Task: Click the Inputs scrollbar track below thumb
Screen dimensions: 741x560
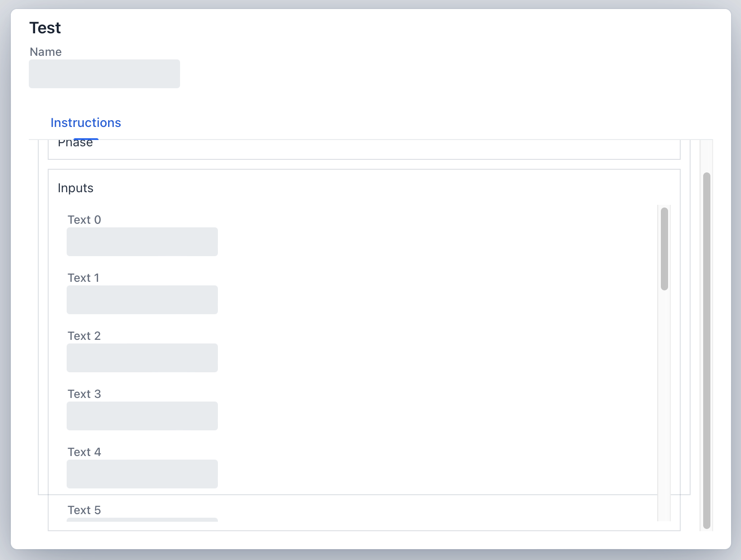Action: point(664,405)
